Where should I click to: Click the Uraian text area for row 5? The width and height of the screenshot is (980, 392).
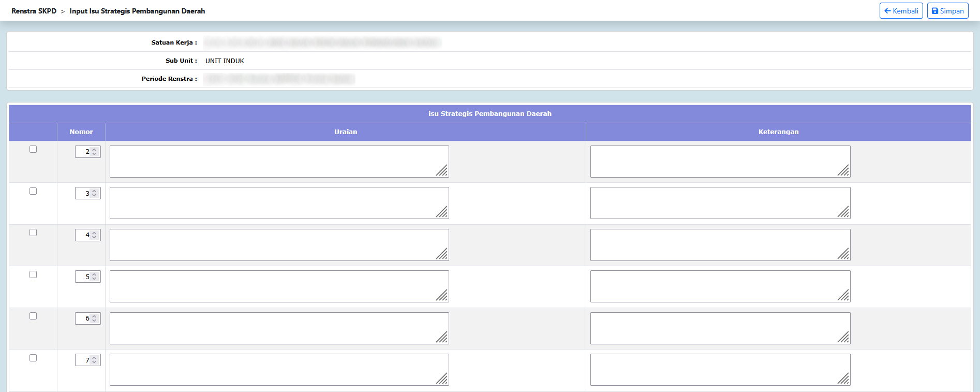[x=279, y=286]
